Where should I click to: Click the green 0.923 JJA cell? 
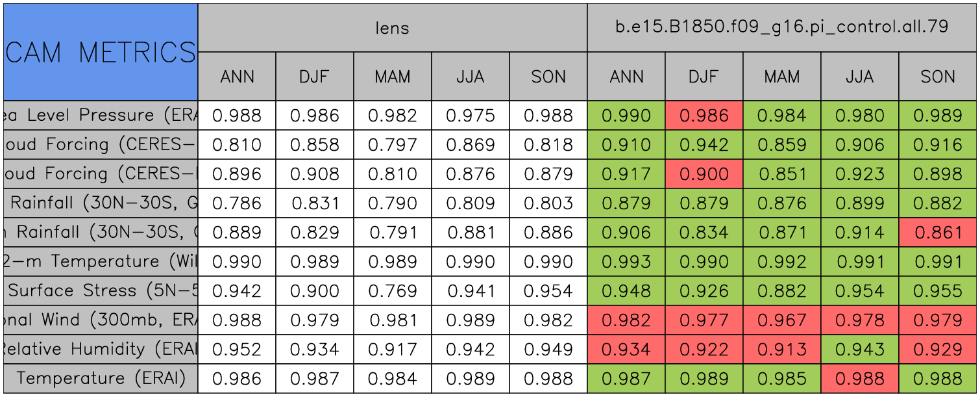point(859,174)
